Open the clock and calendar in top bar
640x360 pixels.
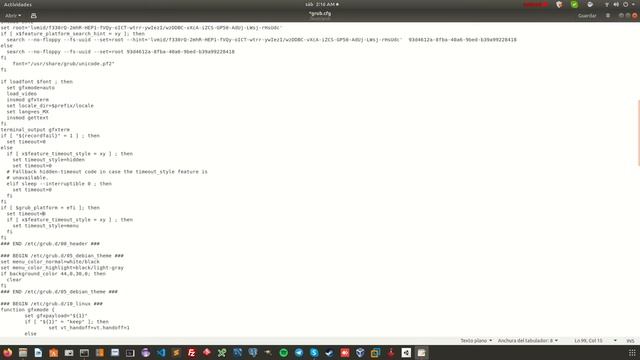pos(322,4)
